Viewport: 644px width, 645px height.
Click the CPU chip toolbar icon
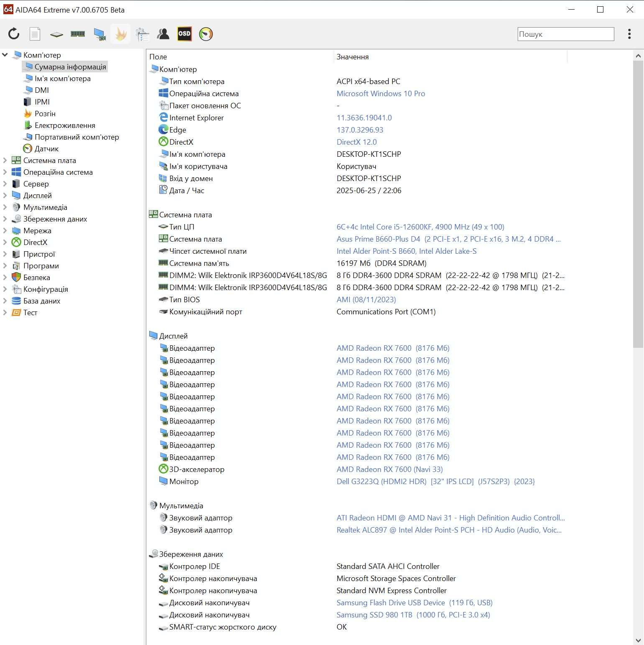pyautogui.click(x=56, y=34)
